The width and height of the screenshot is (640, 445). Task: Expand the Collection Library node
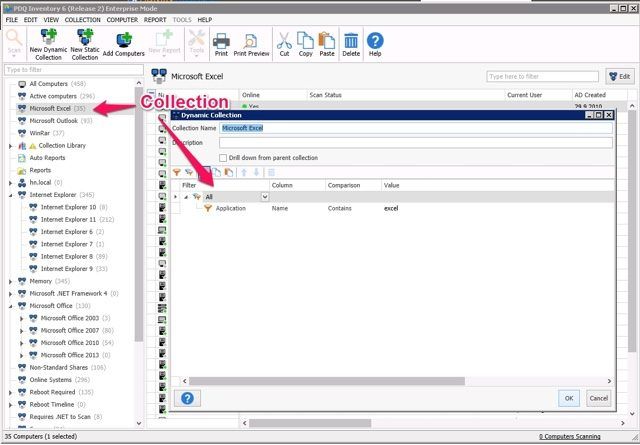click(11, 146)
